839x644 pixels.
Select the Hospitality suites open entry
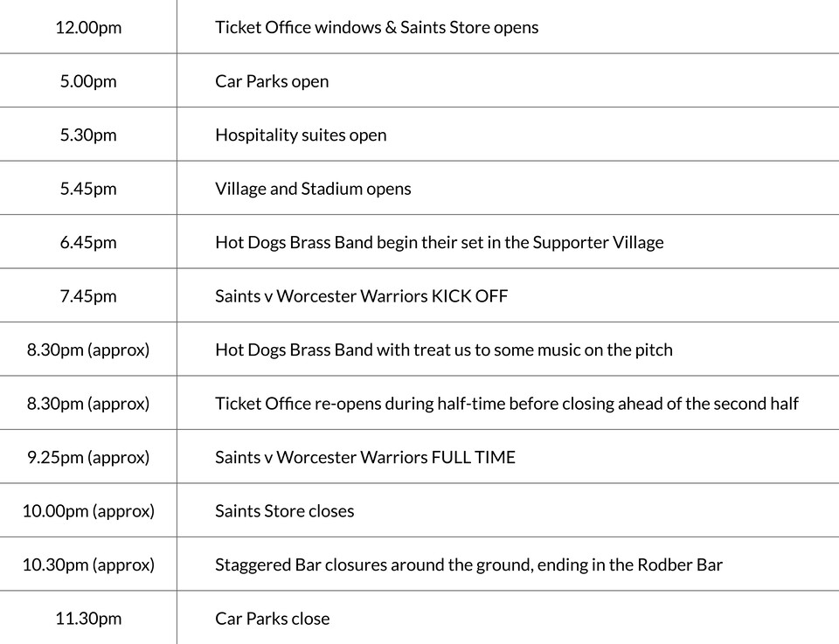301,135
